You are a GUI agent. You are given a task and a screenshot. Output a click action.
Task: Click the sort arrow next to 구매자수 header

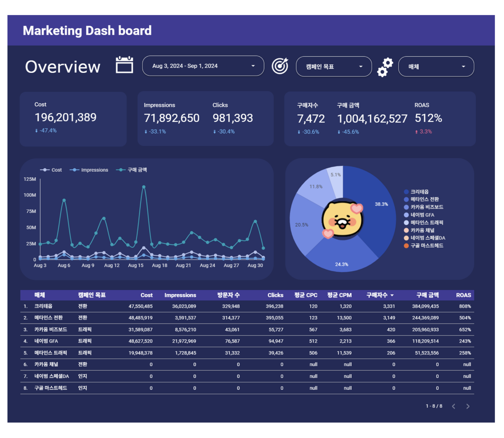[392, 295]
